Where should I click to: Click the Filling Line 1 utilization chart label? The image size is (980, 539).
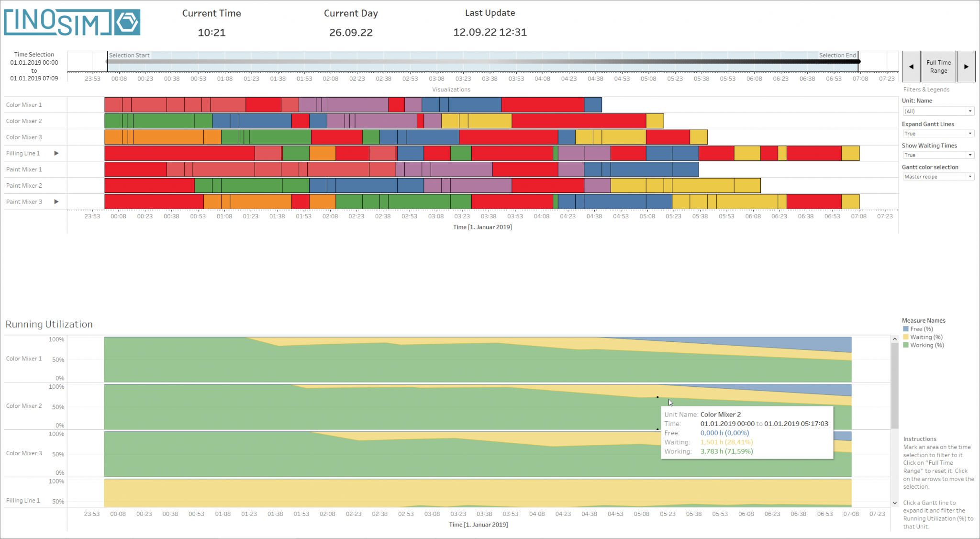(23, 500)
